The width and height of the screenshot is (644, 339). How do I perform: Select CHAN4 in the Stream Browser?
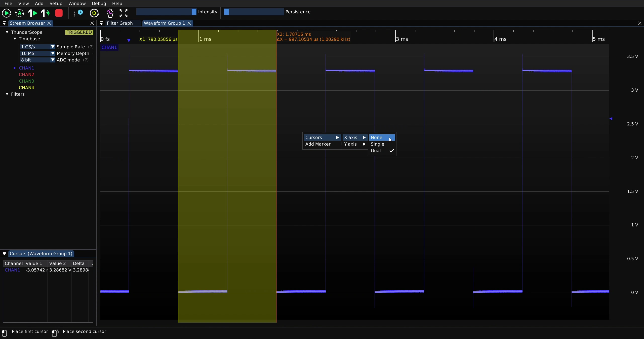26,88
